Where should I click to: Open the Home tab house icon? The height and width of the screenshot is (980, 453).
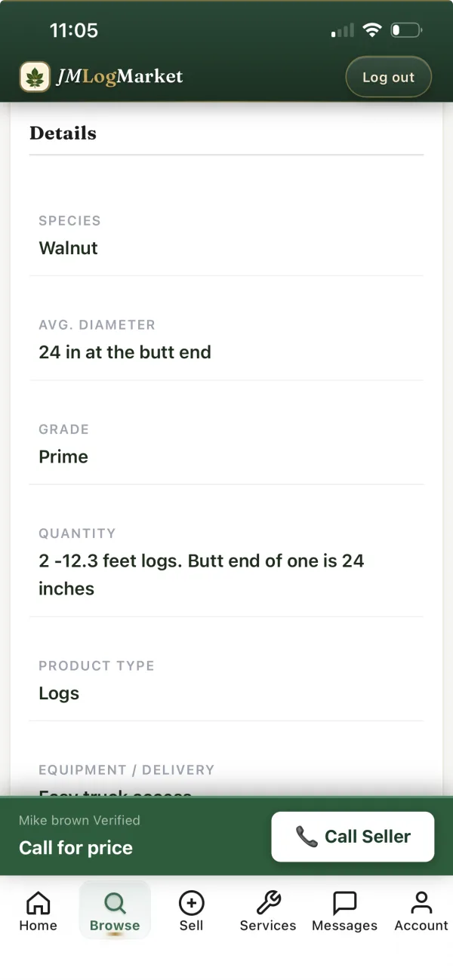click(x=38, y=902)
